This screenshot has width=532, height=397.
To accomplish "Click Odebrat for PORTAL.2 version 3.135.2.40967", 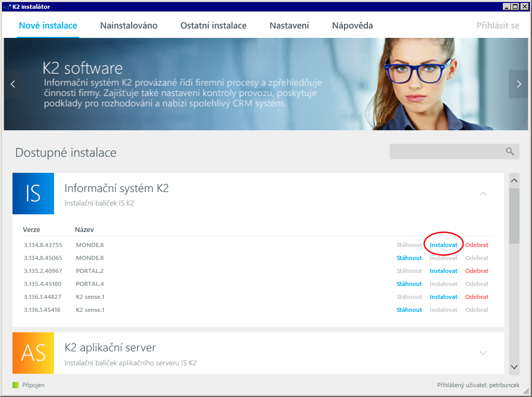I will pos(477,271).
